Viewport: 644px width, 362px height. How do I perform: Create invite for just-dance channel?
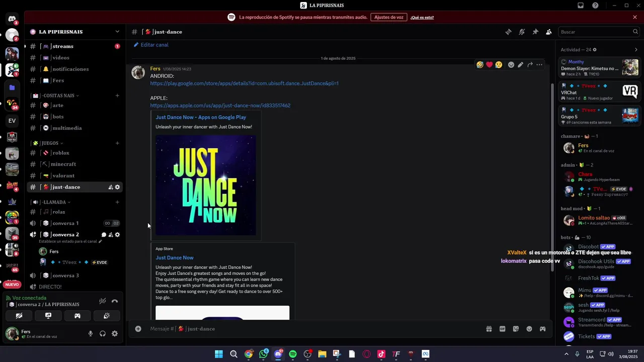(111, 187)
